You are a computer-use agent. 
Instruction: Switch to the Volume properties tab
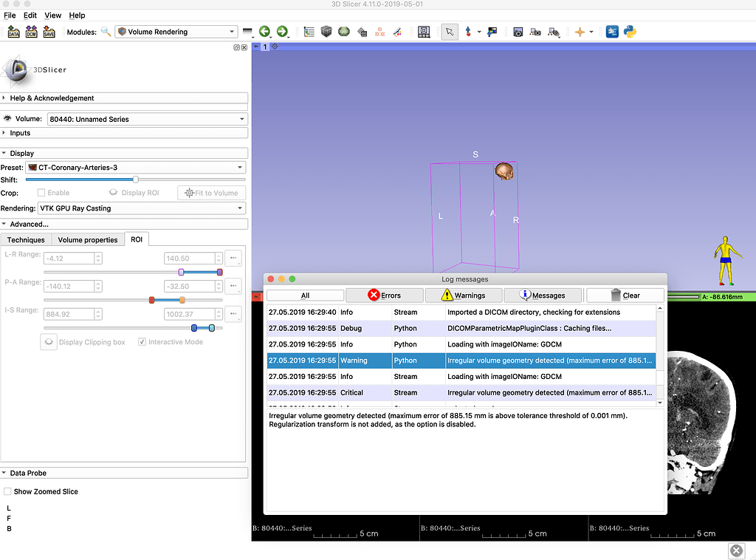click(88, 239)
